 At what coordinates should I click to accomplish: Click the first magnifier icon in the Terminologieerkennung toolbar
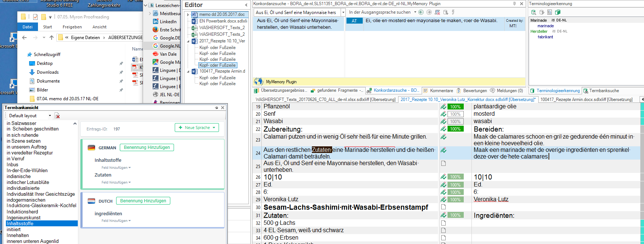(x=533, y=12)
